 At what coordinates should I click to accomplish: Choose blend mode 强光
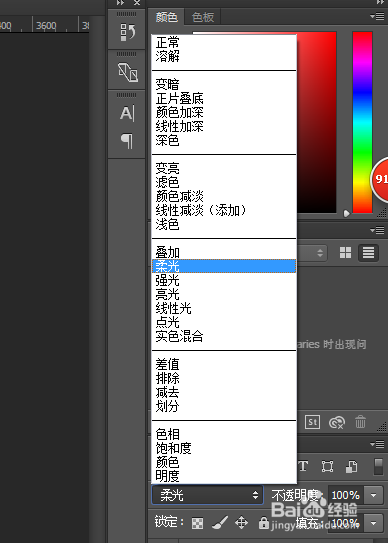(224, 280)
